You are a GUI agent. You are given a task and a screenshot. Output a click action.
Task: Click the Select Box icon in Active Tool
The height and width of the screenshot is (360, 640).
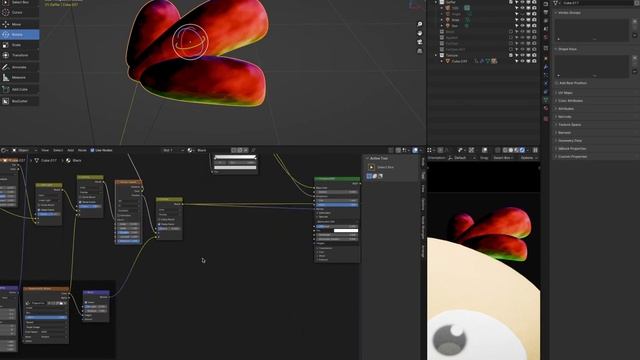point(371,167)
